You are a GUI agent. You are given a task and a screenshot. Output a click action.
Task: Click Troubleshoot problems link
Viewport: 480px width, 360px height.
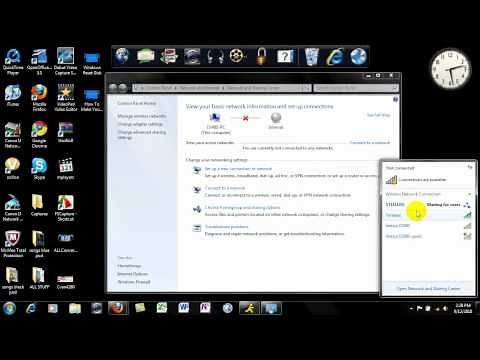coord(226,227)
